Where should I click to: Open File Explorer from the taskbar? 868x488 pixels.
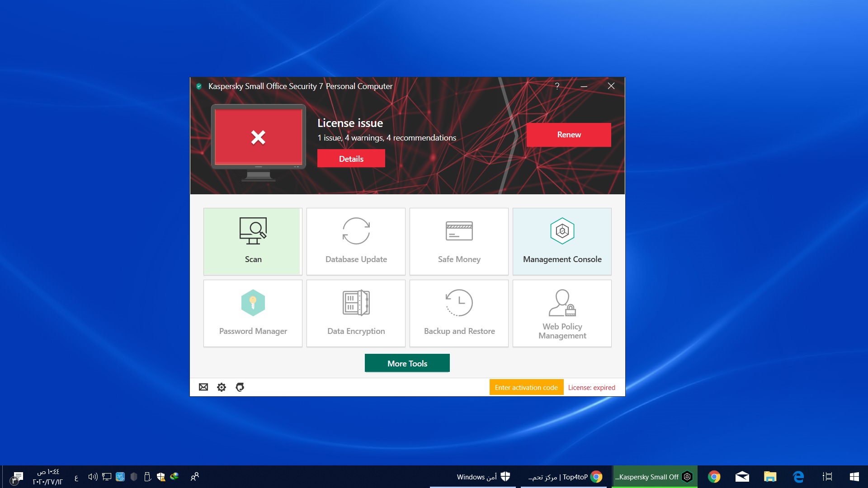770,477
